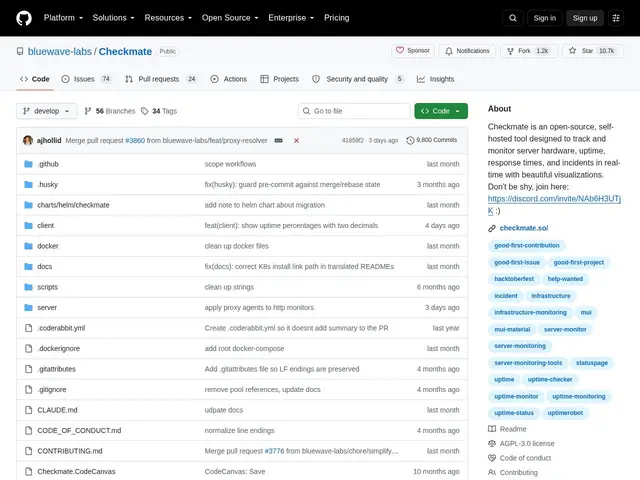The image size is (640, 480).
Task: Open the develop branch dropdown
Action: [x=47, y=111]
